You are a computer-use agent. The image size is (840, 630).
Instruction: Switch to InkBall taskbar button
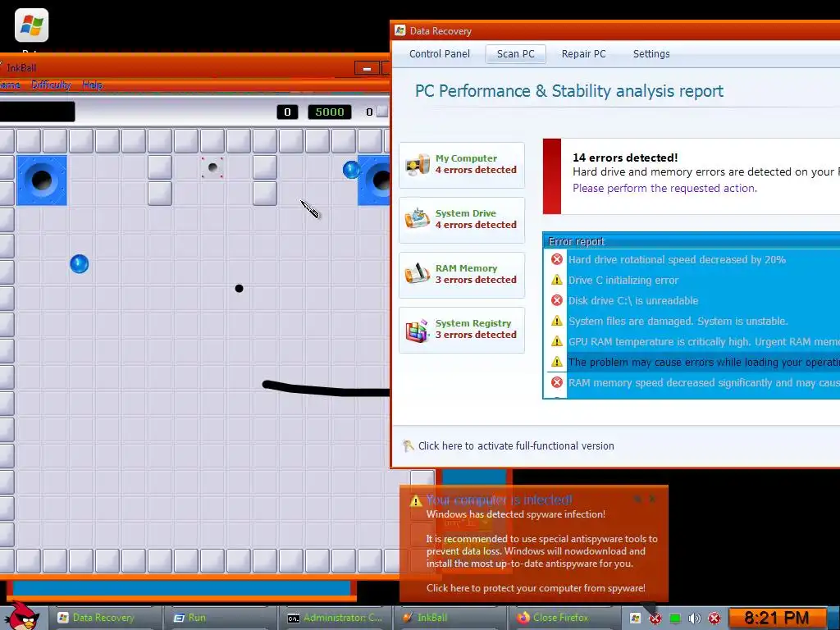(451, 618)
